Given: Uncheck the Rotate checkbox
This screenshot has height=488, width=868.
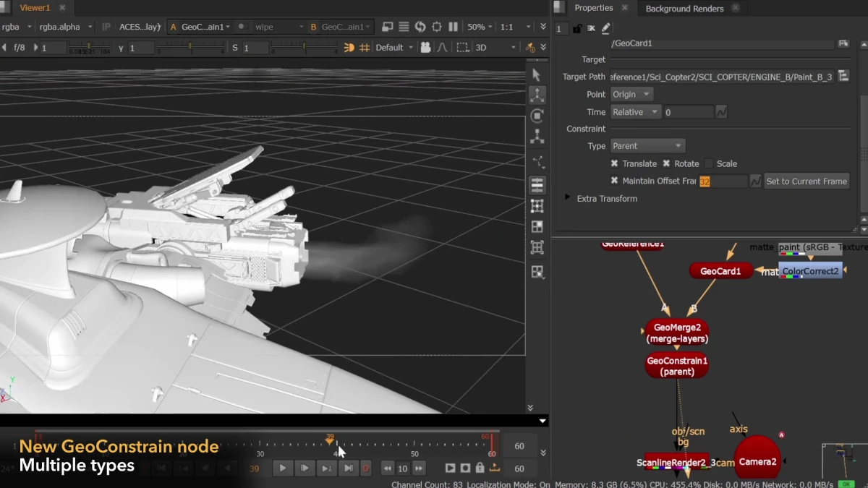Looking at the screenshot, I should click(666, 164).
